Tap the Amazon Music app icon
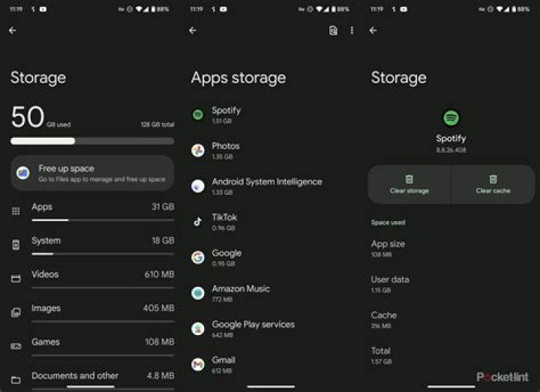This screenshot has width=540, height=392. click(x=198, y=293)
